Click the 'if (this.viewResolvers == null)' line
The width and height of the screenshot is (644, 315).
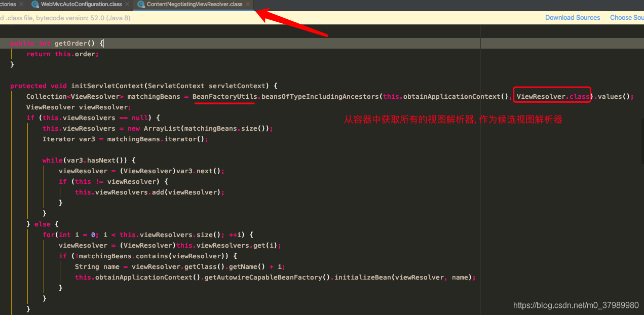click(x=93, y=118)
